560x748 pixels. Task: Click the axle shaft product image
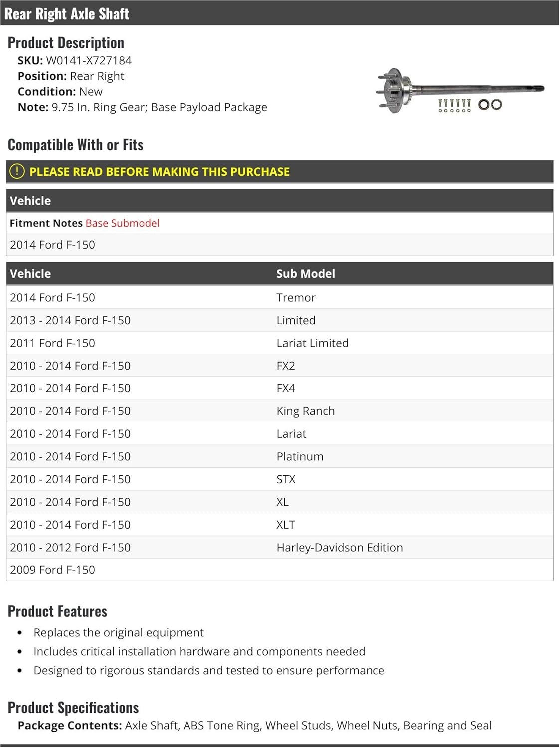coord(460,91)
